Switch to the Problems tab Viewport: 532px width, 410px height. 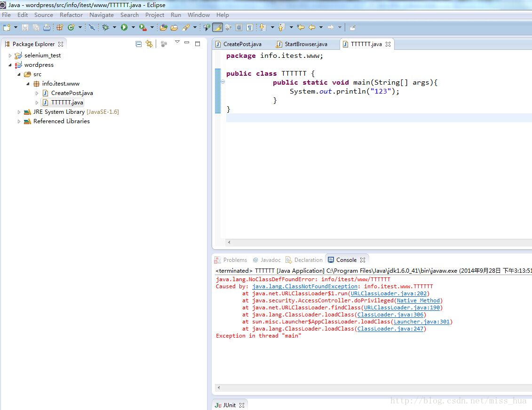[x=230, y=260]
